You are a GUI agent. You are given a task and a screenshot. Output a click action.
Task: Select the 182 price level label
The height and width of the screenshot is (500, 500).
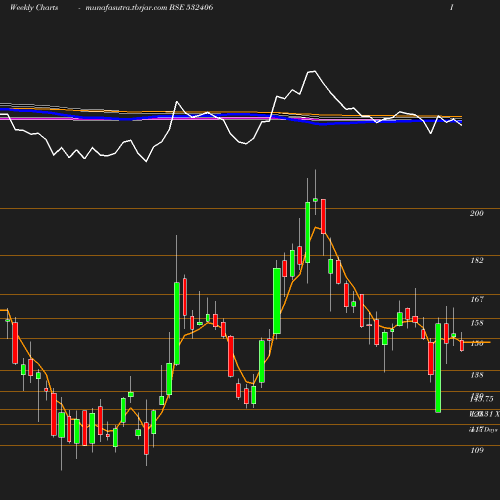pos(477,260)
